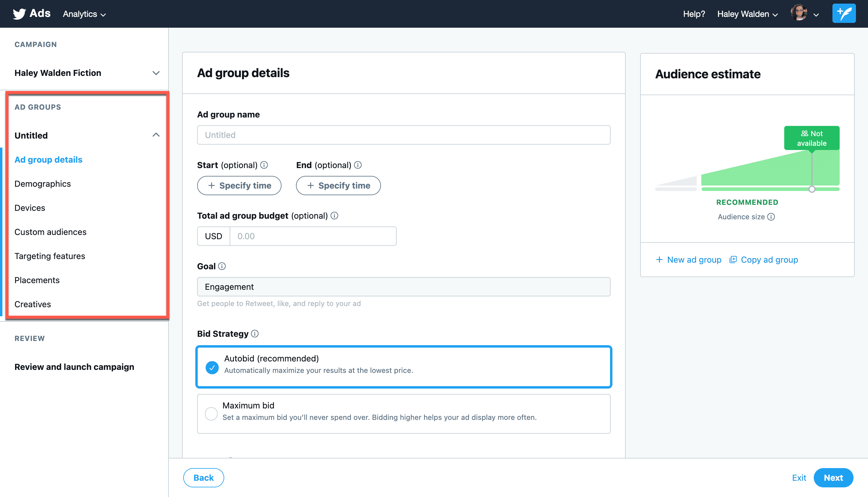The height and width of the screenshot is (497, 868).
Task: Click on Demographics in ad groups menu
Action: pos(42,183)
